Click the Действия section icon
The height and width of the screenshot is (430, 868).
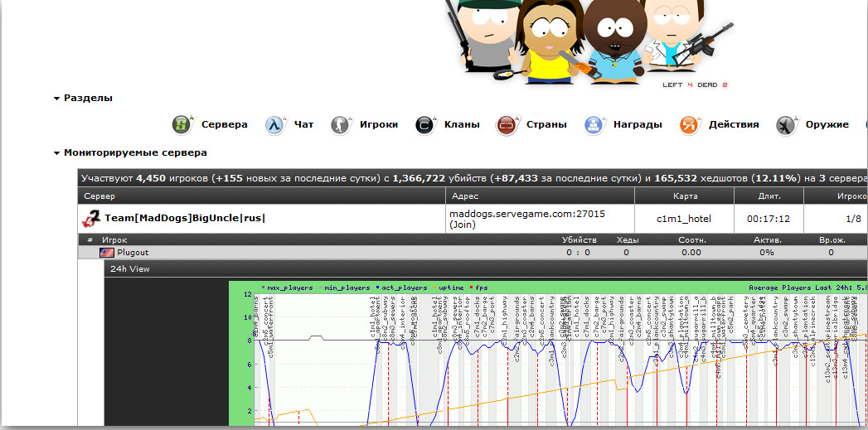click(689, 125)
